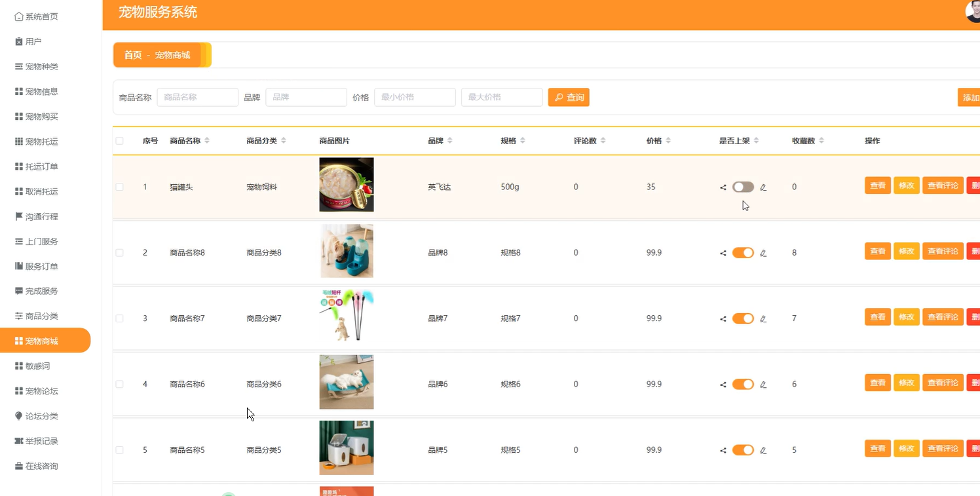The width and height of the screenshot is (980, 496).
Task: Click the pencil icon in 商品名称5 row
Action: click(763, 450)
